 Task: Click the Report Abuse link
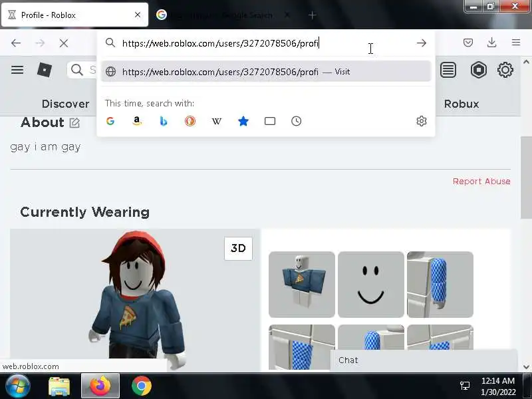coord(481,181)
